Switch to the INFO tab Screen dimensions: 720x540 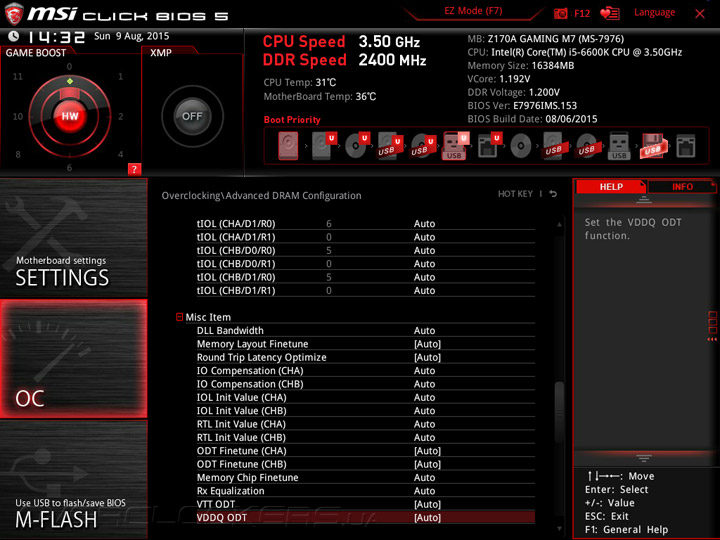(682, 187)
